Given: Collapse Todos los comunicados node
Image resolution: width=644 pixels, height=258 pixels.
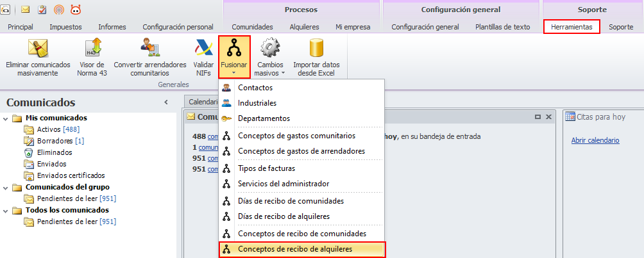Looking at the screenshot, I should tap(5, 211).
